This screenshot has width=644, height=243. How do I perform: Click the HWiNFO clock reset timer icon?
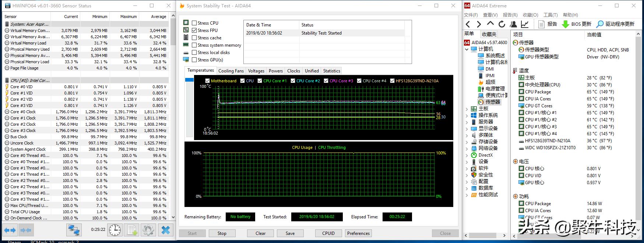click(115, 230)
